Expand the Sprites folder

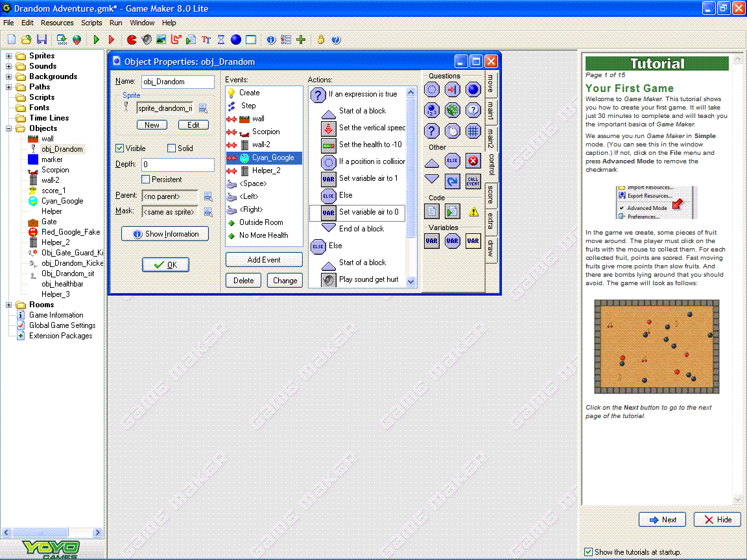coord(8,56)
